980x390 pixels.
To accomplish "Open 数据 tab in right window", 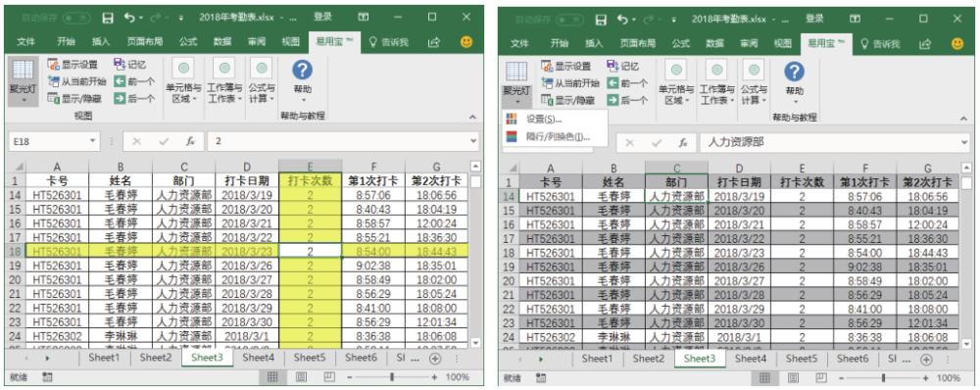I will pyautogui.click(x=715, y=43).
